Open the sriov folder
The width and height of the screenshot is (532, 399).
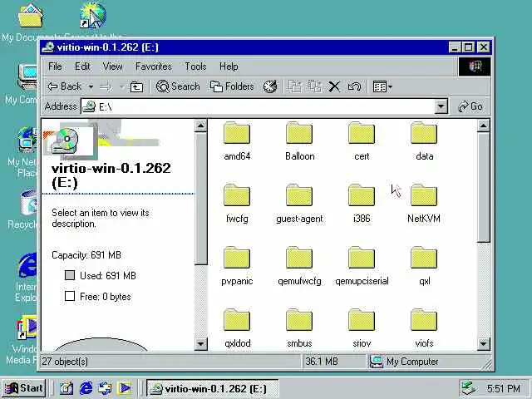click(362, 328)
